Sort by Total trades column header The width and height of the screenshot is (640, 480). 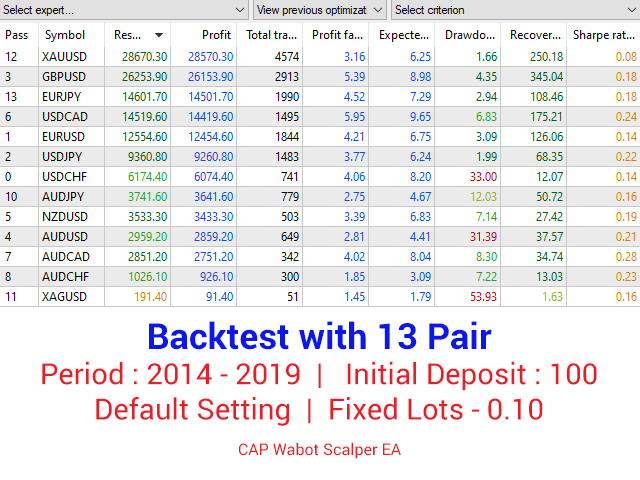point(270,35)
